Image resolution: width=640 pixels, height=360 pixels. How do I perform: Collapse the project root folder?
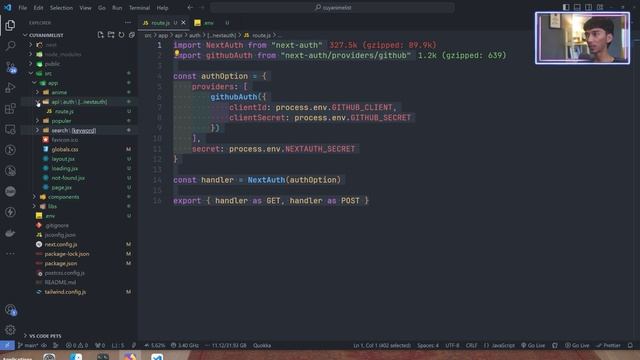pos(25,35)
